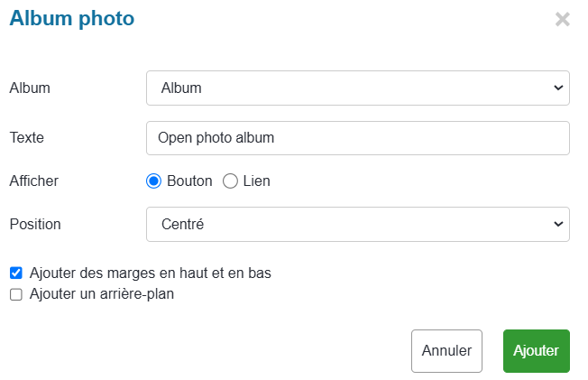
Task: Select the Lien radio button
Action: click(x=230, y=181)
